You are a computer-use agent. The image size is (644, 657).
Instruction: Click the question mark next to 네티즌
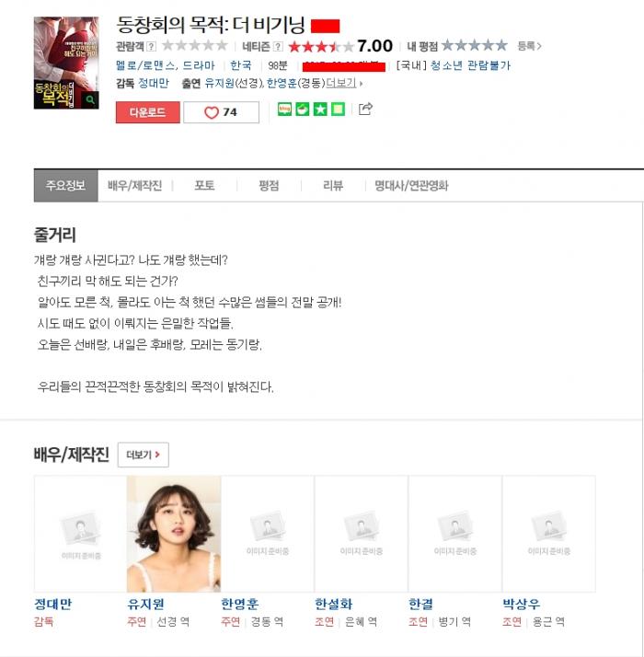[278, 46]
